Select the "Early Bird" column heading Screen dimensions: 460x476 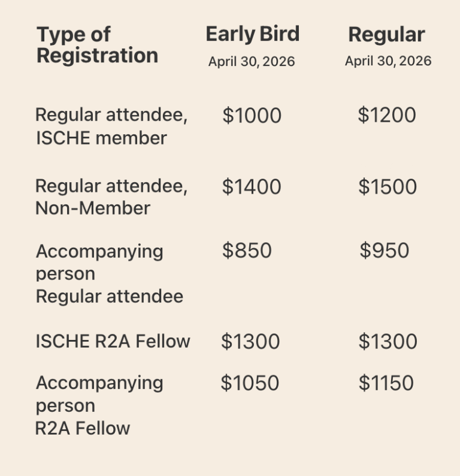[x=252, y=34]
